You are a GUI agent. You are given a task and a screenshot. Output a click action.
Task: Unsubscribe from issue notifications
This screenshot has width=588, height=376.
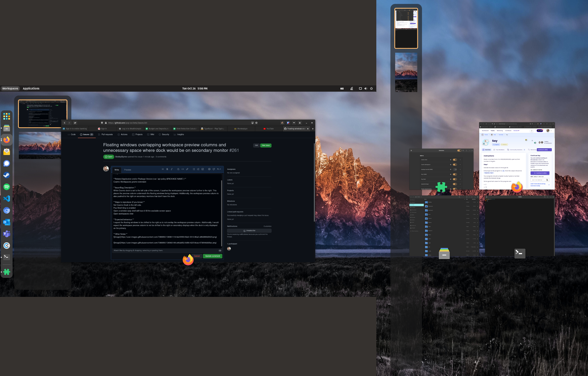[x=249, y=231]
